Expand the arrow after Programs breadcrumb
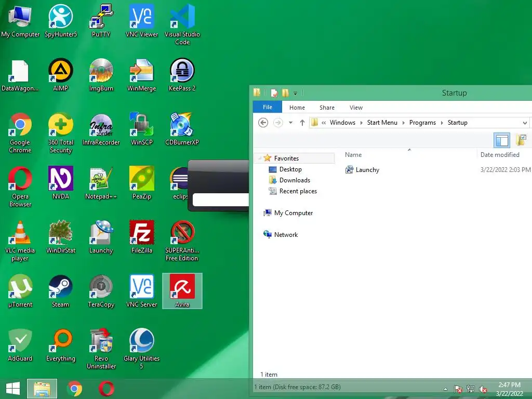This screenshot has width=532, height=399. [x=442, y=123]
